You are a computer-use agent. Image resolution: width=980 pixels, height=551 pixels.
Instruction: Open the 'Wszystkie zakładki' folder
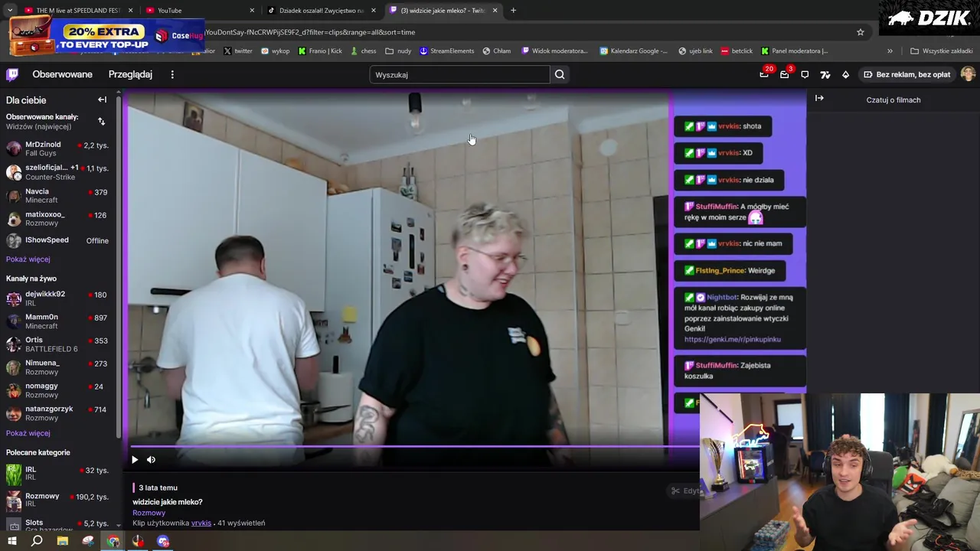(x=942, y=51)
